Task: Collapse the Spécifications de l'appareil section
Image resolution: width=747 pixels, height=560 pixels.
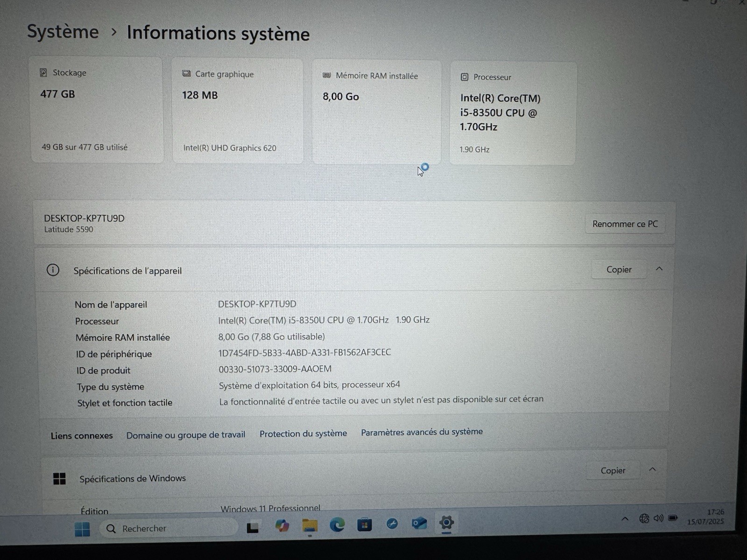Action: pos(659,269)
